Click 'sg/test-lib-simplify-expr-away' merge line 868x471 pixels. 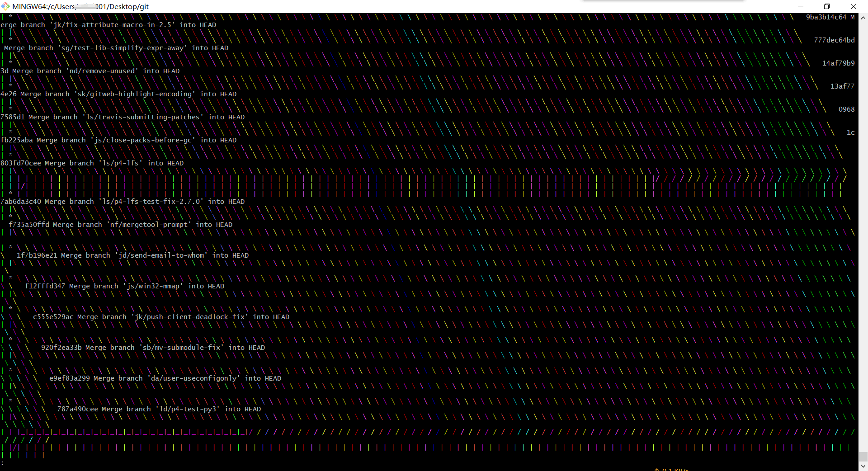point(116,48)
